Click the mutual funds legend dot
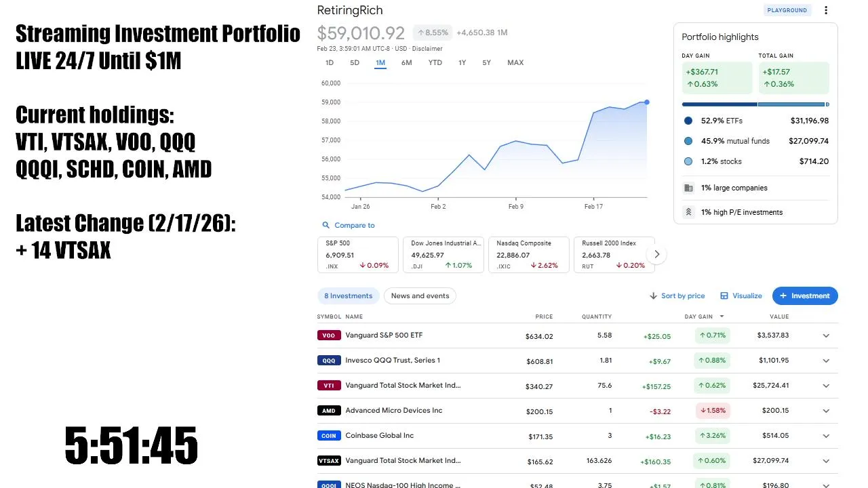This screenshot has height=488, width=868. [688, 141]
